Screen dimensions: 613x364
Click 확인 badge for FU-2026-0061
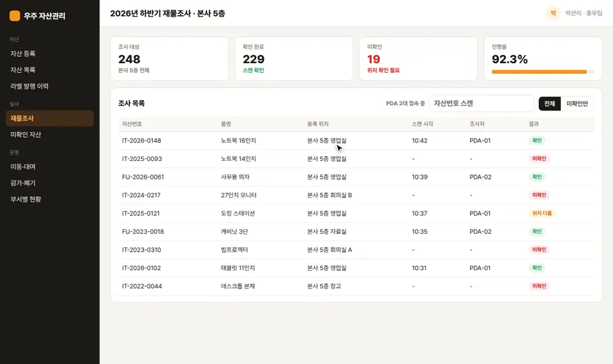point(537,177)
